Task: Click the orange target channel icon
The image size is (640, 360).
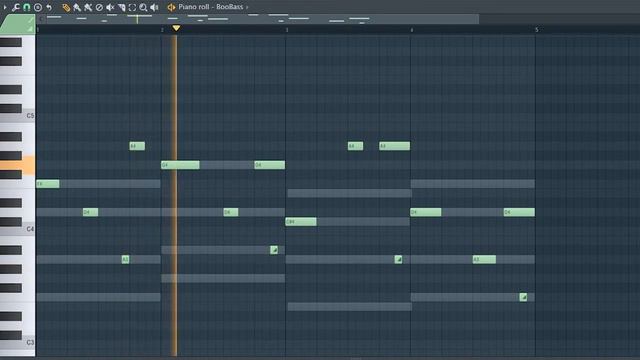Action: (x=171, y=7)
